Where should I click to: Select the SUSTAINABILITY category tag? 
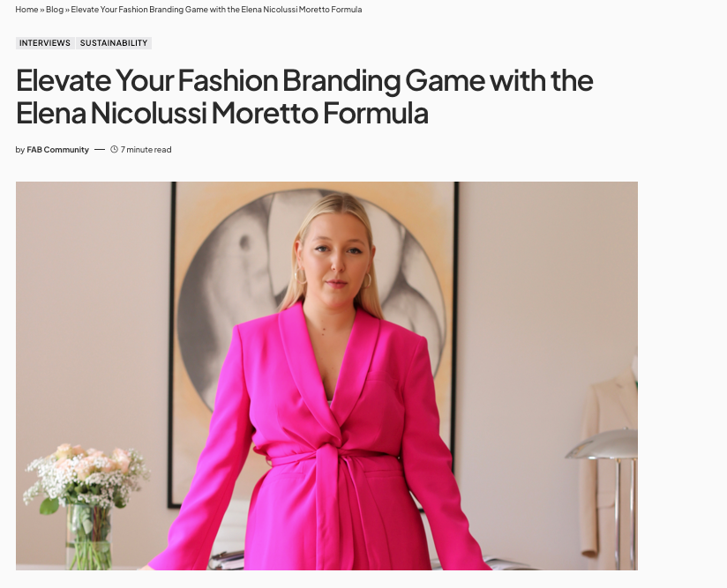114,43
